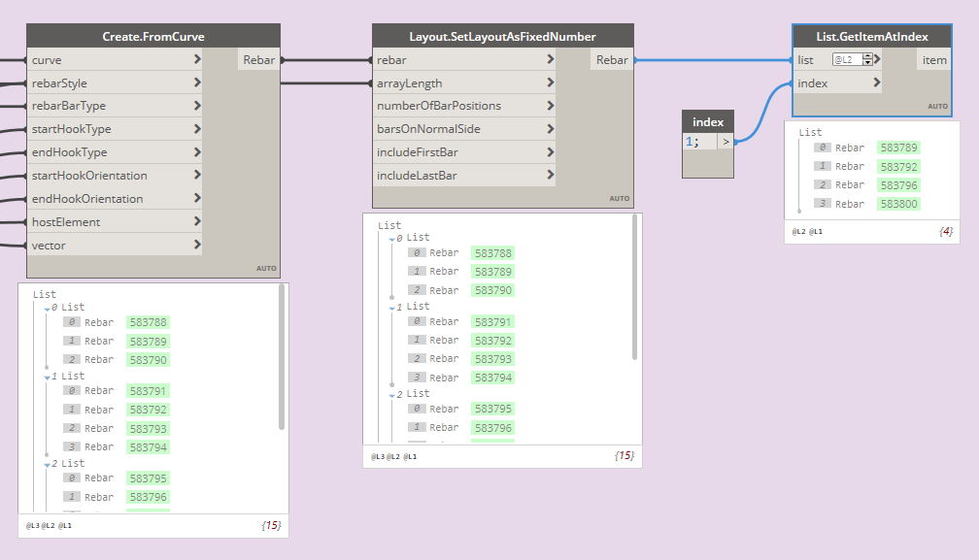Click the hostElement port chevron
Screen dimensions: 979x560
click(x=197, y=222)
